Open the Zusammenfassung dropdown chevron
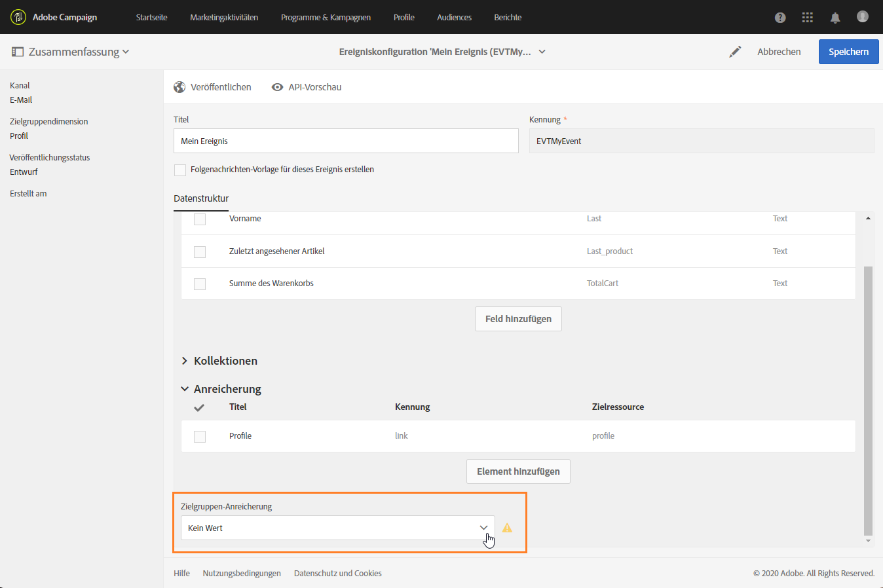Screen dimensions: 883x588 coord(126,52)
